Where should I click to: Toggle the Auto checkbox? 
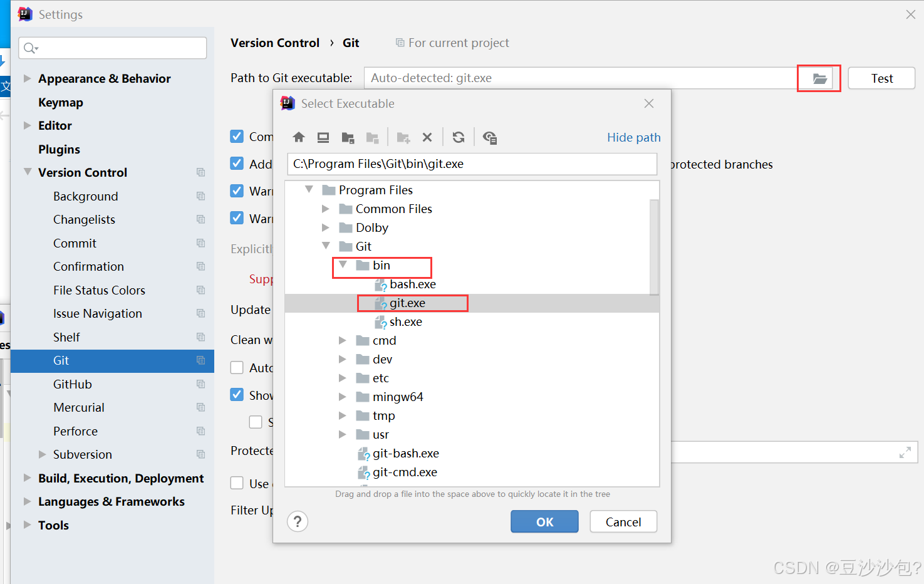tap(237, 368)
